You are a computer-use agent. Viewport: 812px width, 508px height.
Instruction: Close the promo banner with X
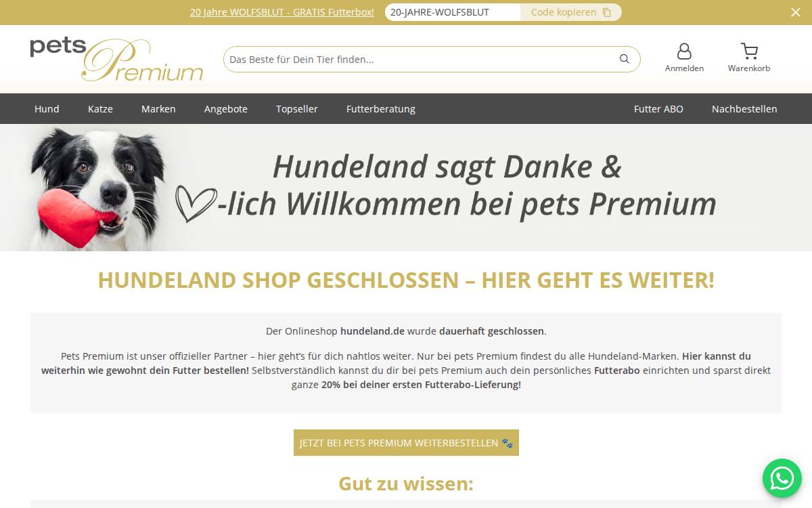tap(796, 12)
